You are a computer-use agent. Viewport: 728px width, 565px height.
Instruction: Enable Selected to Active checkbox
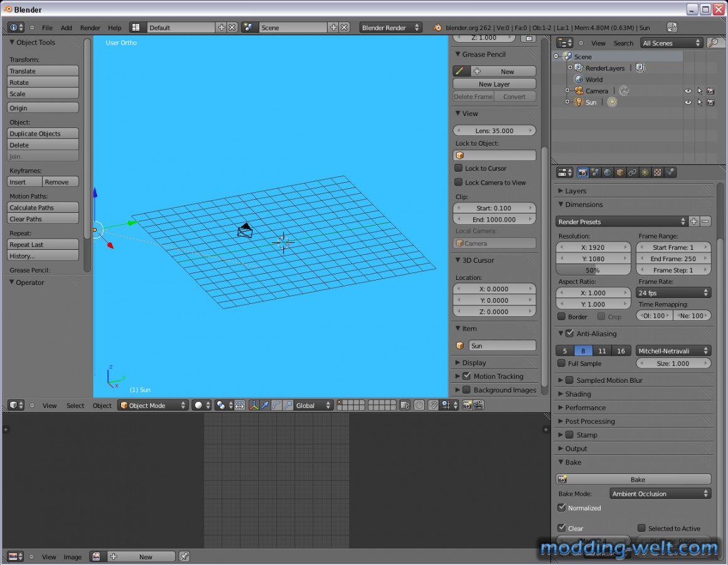click(x=641, y=528)
